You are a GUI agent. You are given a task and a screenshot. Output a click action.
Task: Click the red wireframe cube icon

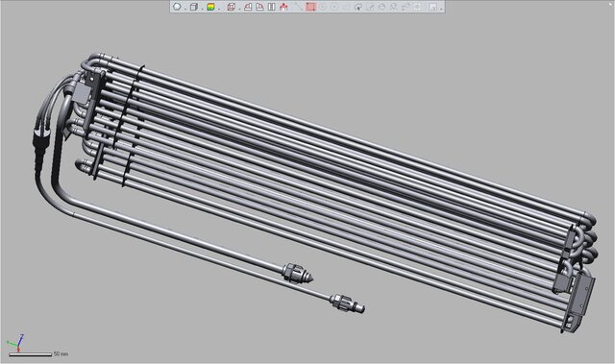click(x=231, y=7)
